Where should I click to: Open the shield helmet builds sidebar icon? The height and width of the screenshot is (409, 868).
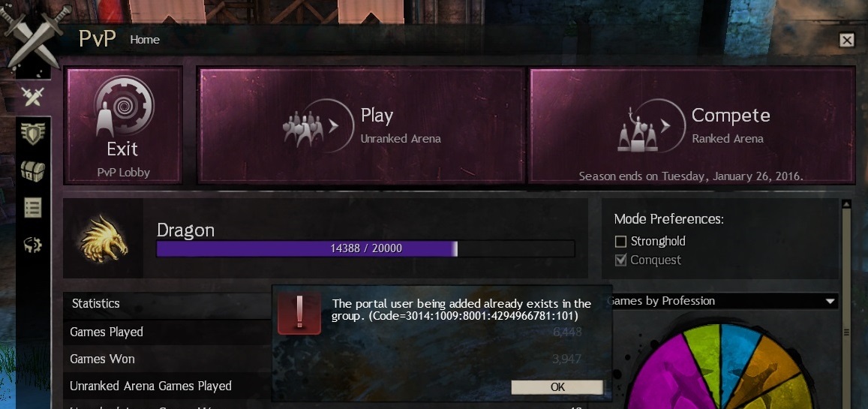pyautogui.click(x=33, y=134)
